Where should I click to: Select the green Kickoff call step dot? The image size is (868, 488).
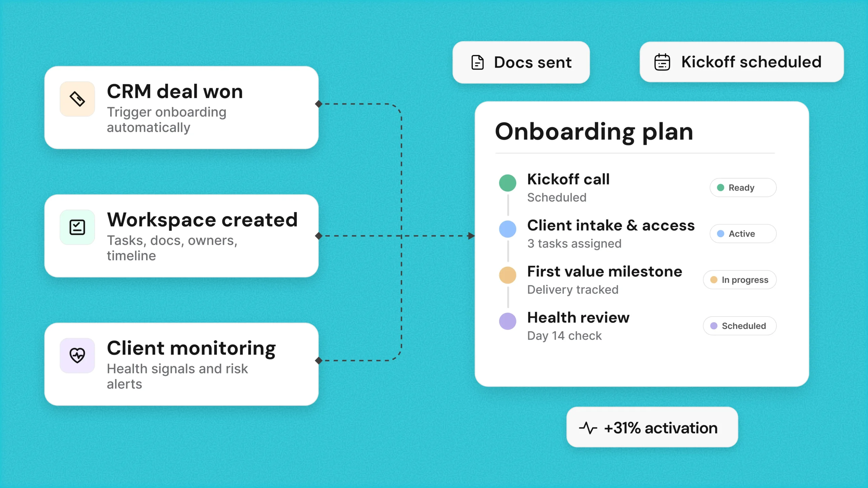pos(508,183)
